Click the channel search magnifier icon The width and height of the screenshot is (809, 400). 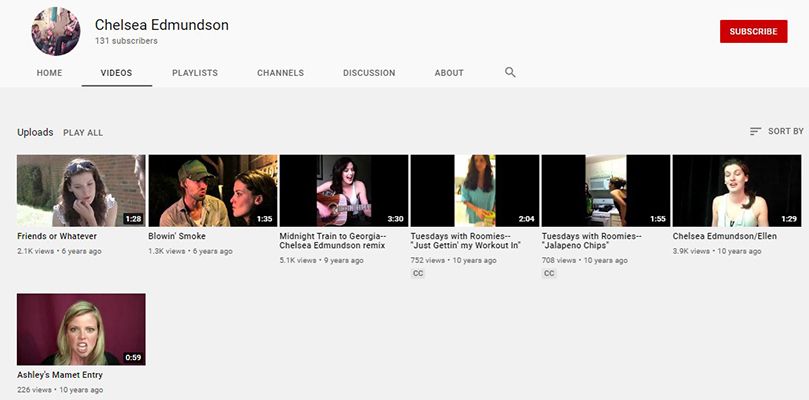tap(510, 73)
